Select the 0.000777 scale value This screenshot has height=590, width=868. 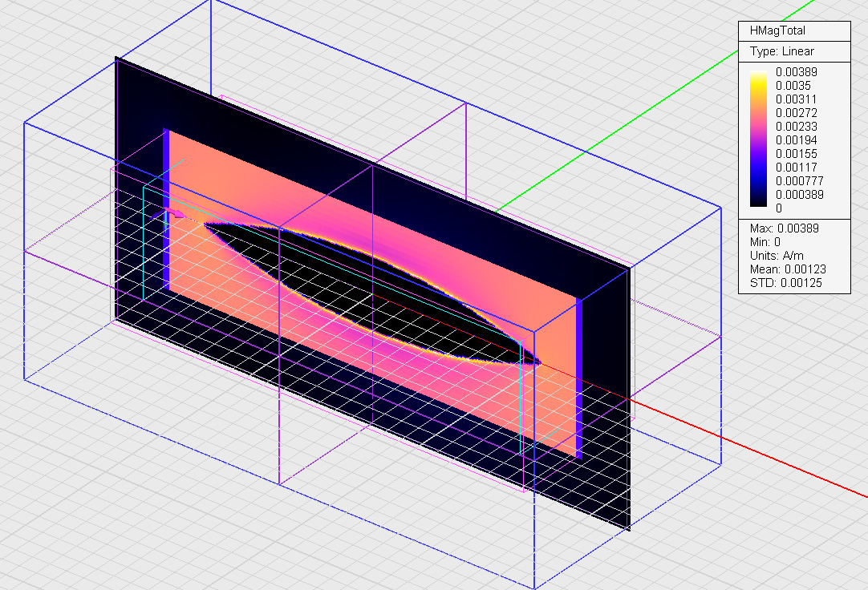pos(799,181)
